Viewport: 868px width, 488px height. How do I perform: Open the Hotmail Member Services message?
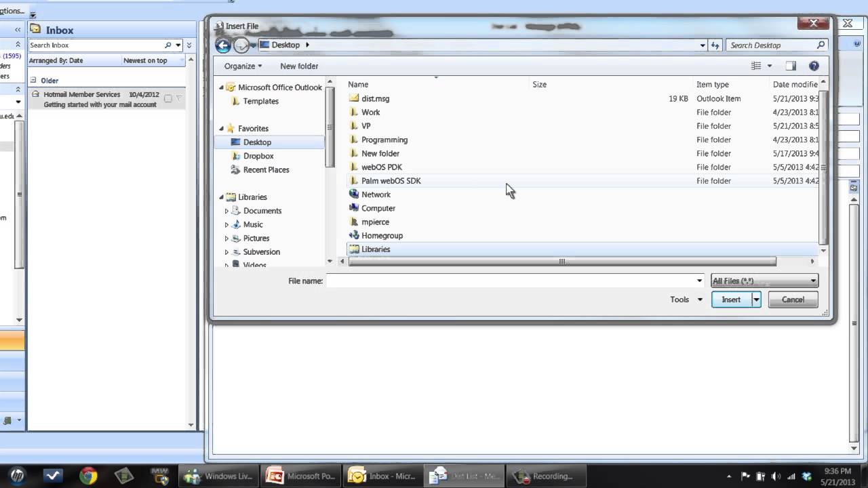[105, 99]
